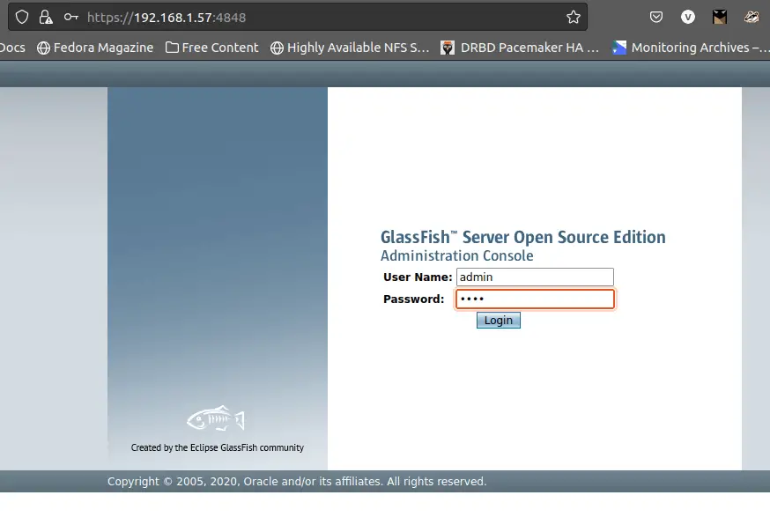
Task: Open the Fedora Magazine bookmark
Action: pyautogui.click(x=95, y=48)
